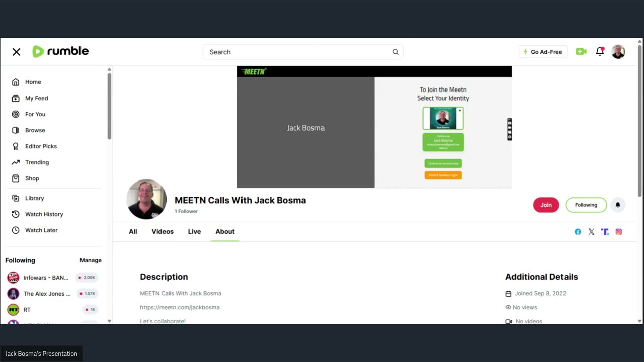Open the channel's Facebook link icon
Viewport: 644px width, 362px height.
click(578, 232)
